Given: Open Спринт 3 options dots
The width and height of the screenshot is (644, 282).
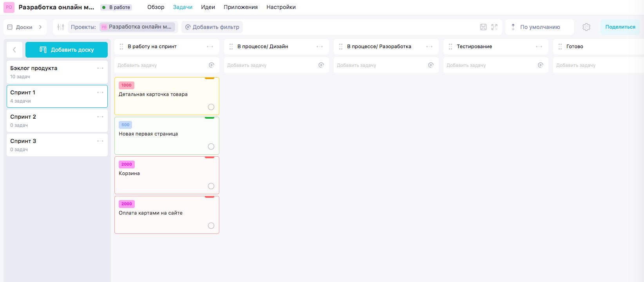Looking at the screenshot, I should 100,141.
